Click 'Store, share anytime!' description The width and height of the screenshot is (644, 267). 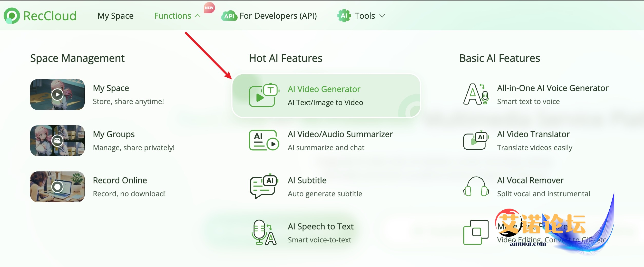[128, 101]
